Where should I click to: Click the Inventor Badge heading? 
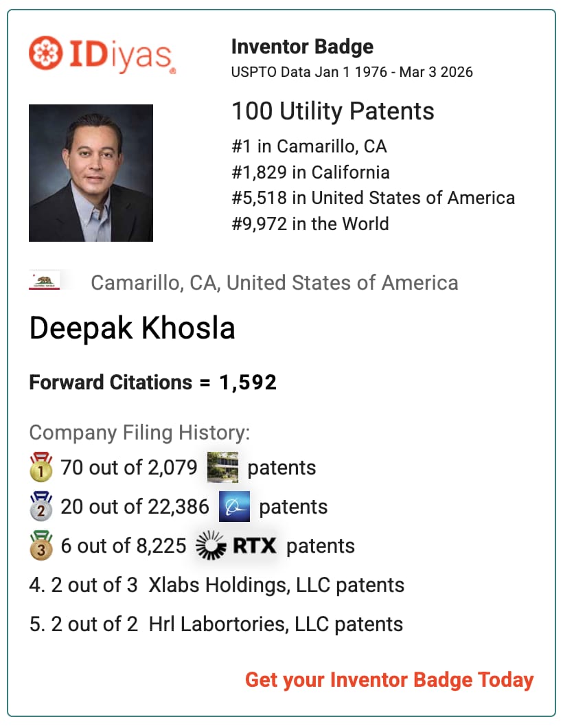coord(302,47)
